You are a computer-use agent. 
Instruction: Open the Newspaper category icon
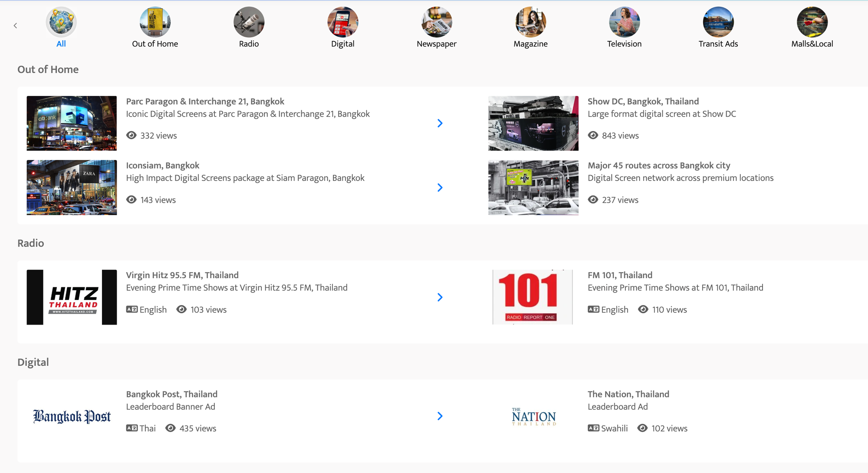point(437,22)
